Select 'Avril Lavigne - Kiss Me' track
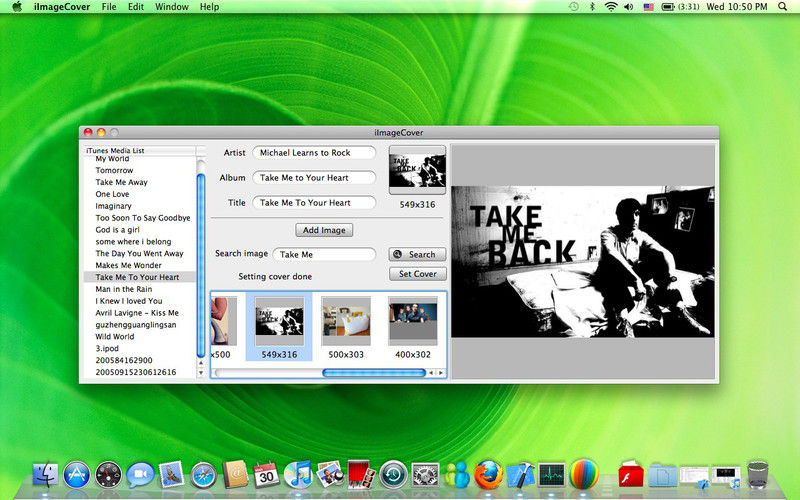 click(139, 313)
